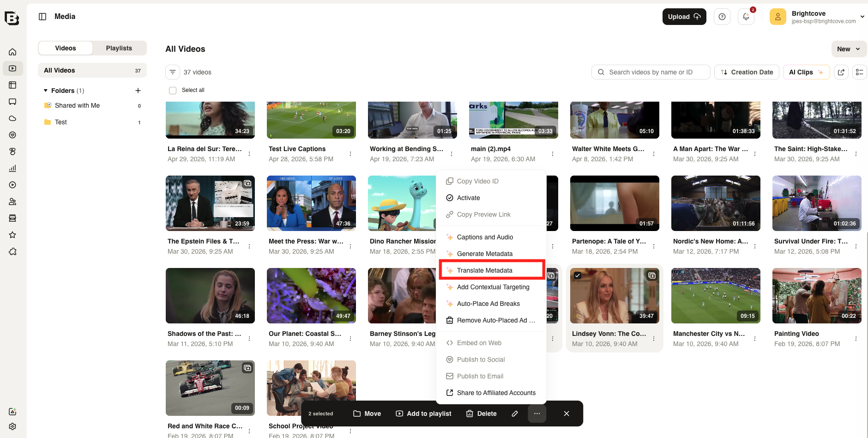Click the Upload button
This screenshot has height=438, width=868.
684,17
